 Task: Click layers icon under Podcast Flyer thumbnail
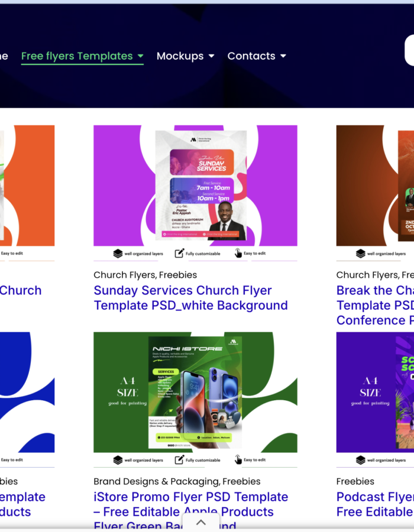coord(360,460)
